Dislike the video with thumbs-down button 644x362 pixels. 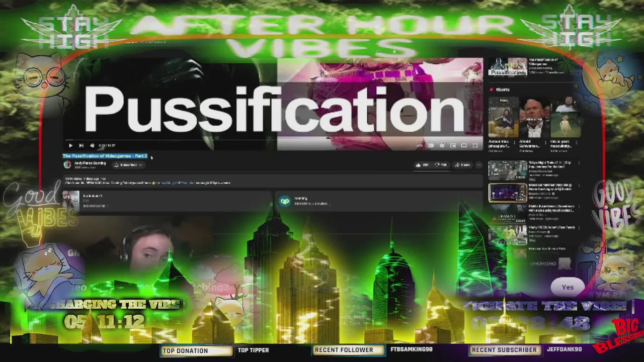(441, 165)
